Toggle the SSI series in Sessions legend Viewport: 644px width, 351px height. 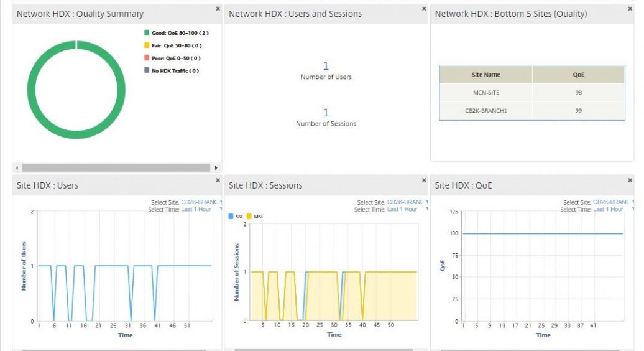(x=236, y=217)
